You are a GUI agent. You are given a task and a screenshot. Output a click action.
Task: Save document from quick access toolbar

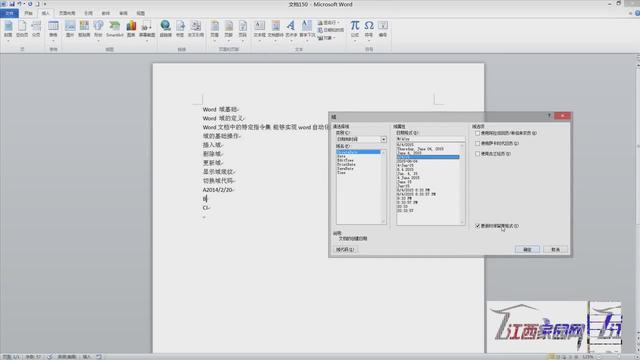(x=12, y=4)
